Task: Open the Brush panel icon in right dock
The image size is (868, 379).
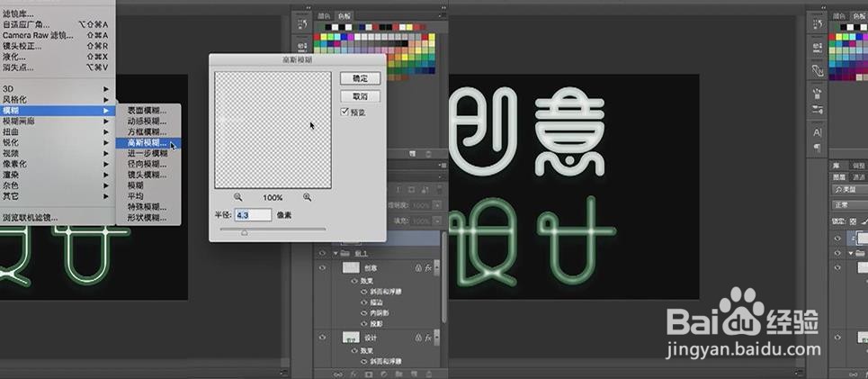Action: coord(817,94)
